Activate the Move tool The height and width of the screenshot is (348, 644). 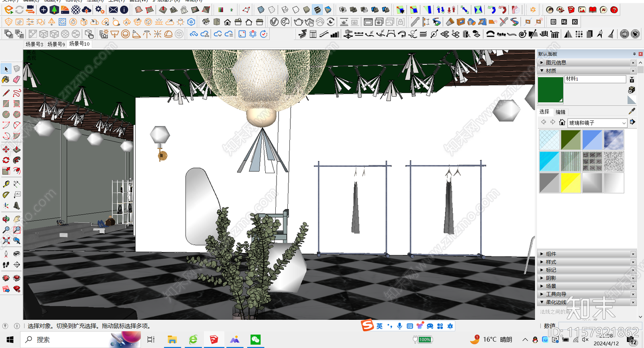(x=6, y=149)
